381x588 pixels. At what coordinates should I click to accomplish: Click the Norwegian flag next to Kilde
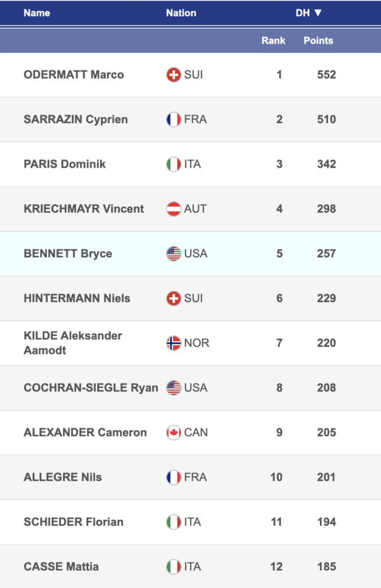pyautogui.click(x=174, y=343)
